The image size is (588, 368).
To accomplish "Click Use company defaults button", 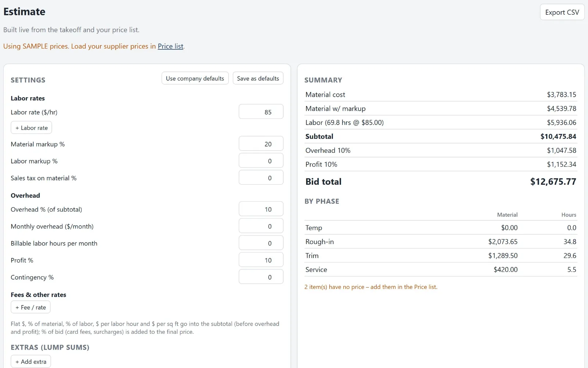I will pyautogui.click(x=195, y=78).
